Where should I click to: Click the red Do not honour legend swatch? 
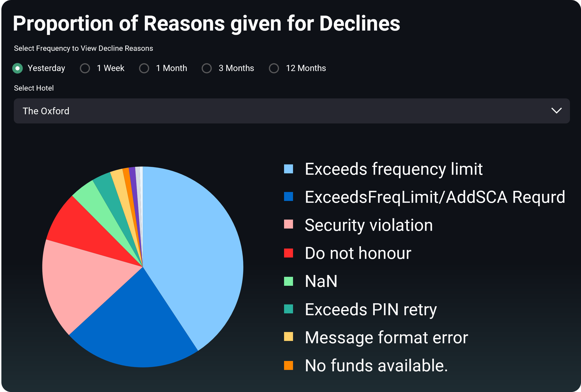tap(288, 253)
